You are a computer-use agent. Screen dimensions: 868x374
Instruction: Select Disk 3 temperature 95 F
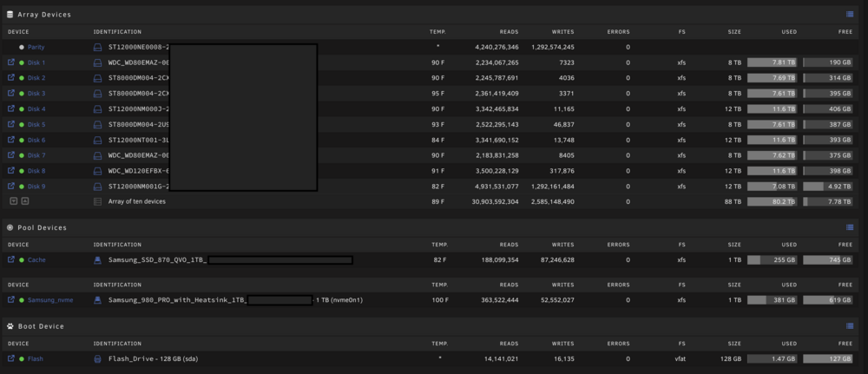click(437, 94)
